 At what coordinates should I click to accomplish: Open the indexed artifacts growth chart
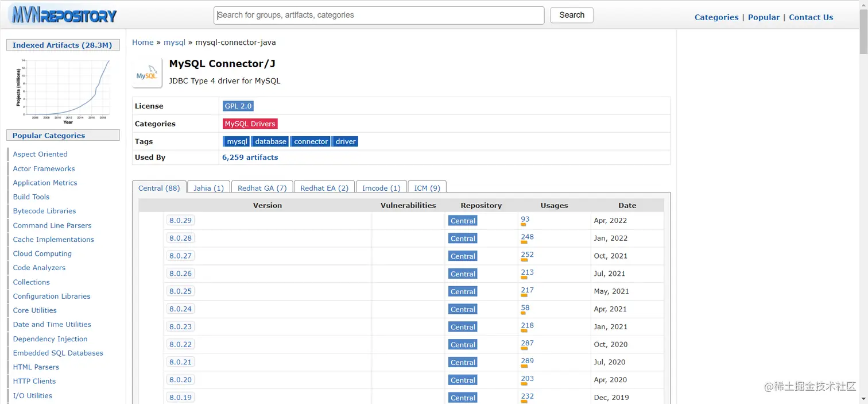[63, 91]
